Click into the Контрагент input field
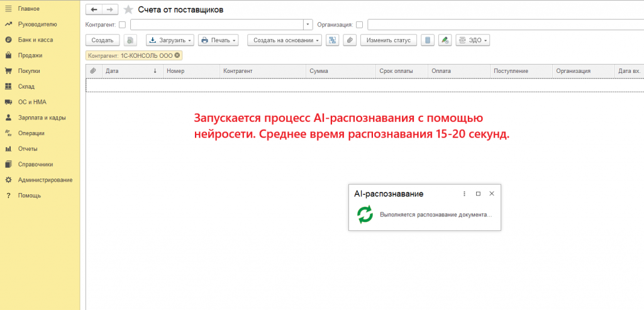 (x=217, y=25)
